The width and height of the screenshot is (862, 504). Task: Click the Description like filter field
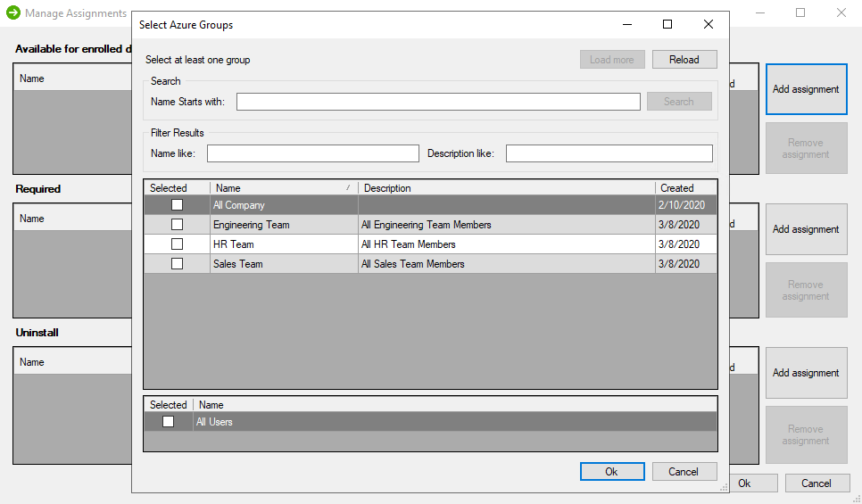[609, 153]
